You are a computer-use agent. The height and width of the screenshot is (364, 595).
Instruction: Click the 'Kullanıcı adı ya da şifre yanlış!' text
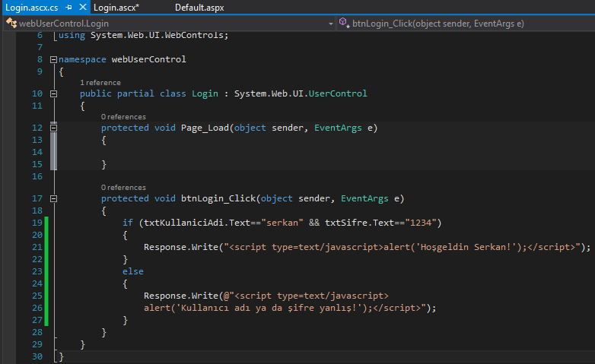pos(269,308)
